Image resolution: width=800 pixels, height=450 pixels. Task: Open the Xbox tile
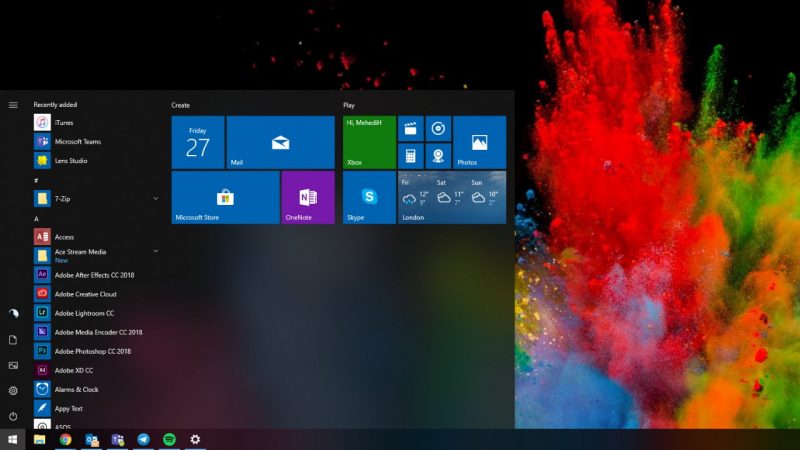click(369, 142)
